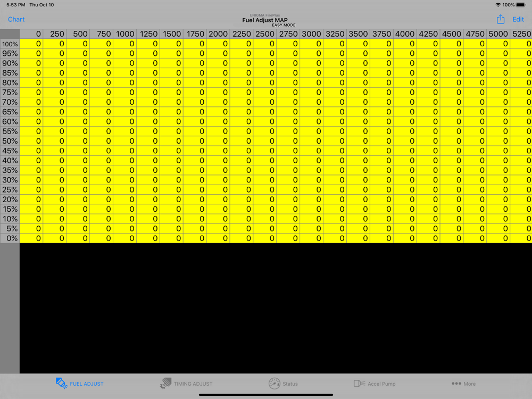Select the 1000 RPM column header

coord(125,34)
